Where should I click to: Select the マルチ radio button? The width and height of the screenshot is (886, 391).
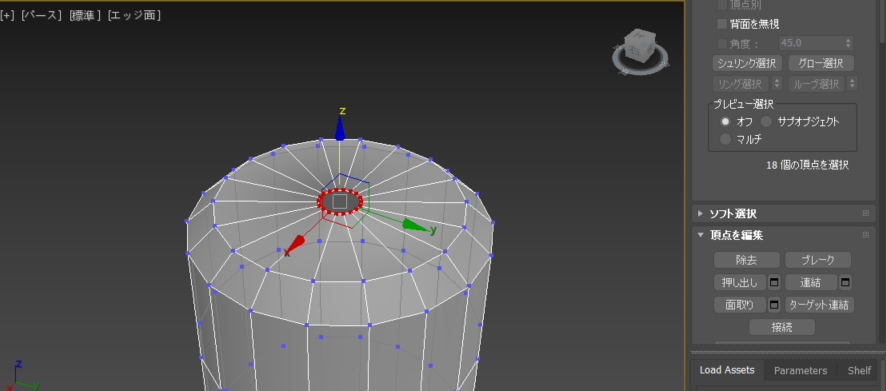[726, 139]
